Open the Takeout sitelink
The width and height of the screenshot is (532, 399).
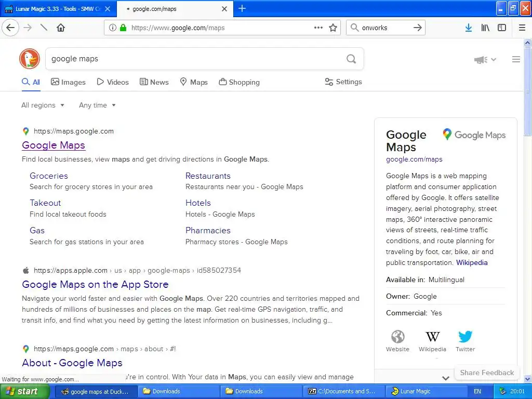(45, 203)
